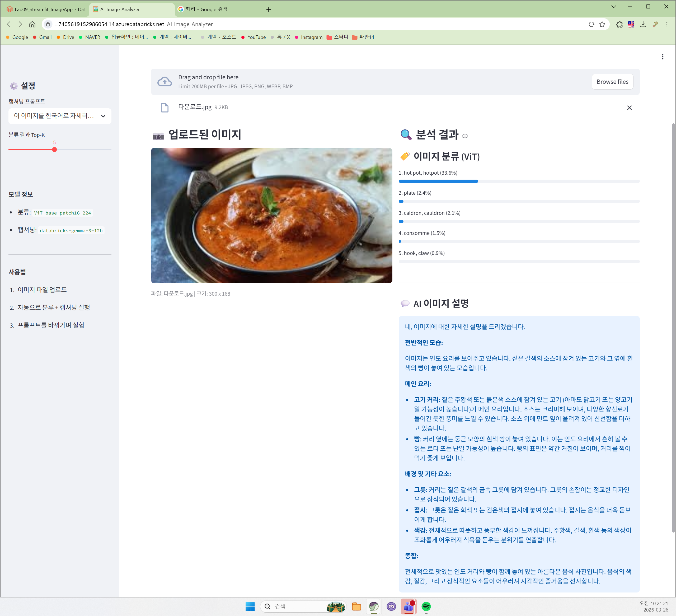Open browser extensions puzzle icon

[619, 24]
